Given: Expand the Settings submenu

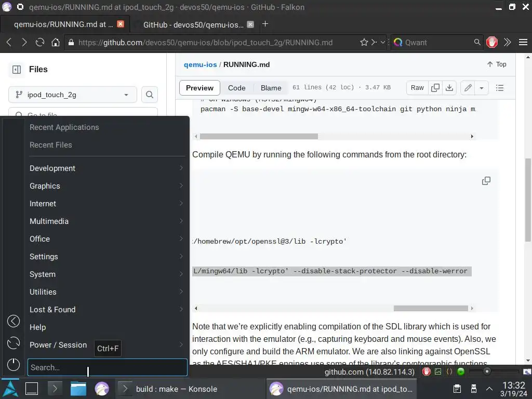Looking at the screenshot, I should point(107,257).
